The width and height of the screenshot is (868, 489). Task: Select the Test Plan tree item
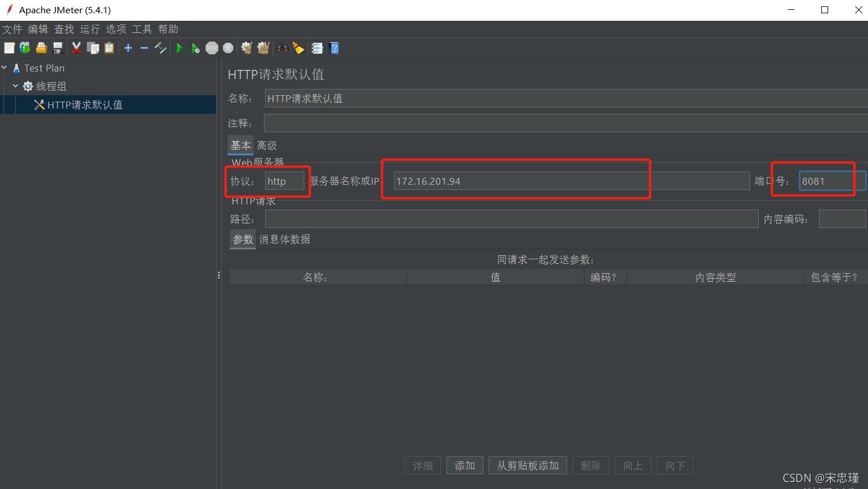[x=44, y=68]
